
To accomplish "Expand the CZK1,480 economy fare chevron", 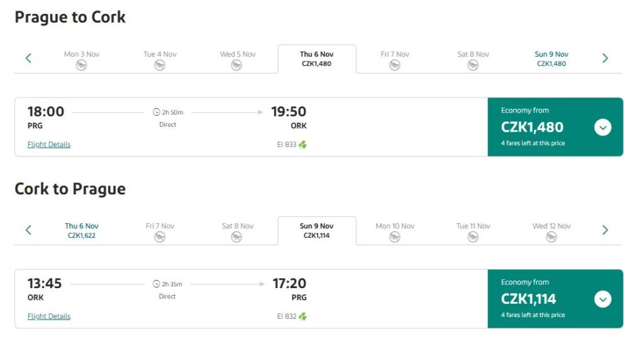I will [x=602, y=128].
